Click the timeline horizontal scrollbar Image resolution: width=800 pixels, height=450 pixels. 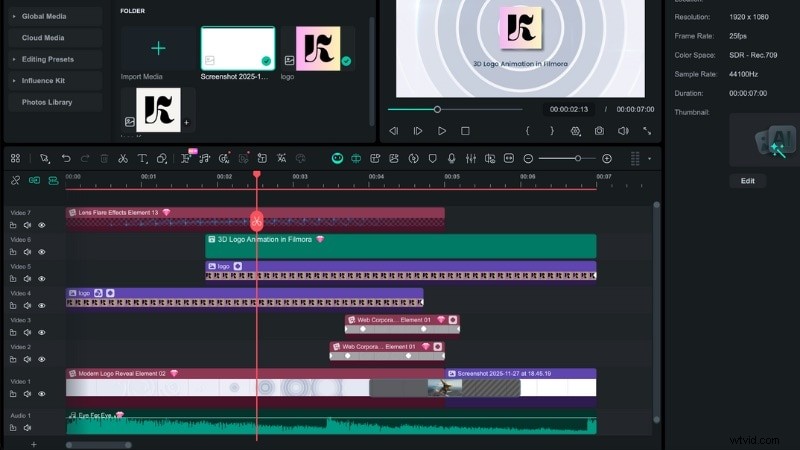coord(99,445)
